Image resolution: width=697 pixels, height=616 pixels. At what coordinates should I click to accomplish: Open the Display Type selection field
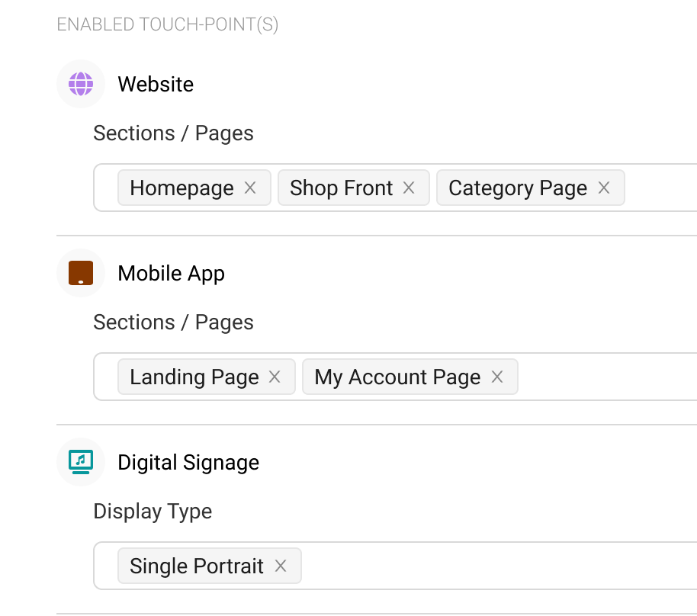395,566
